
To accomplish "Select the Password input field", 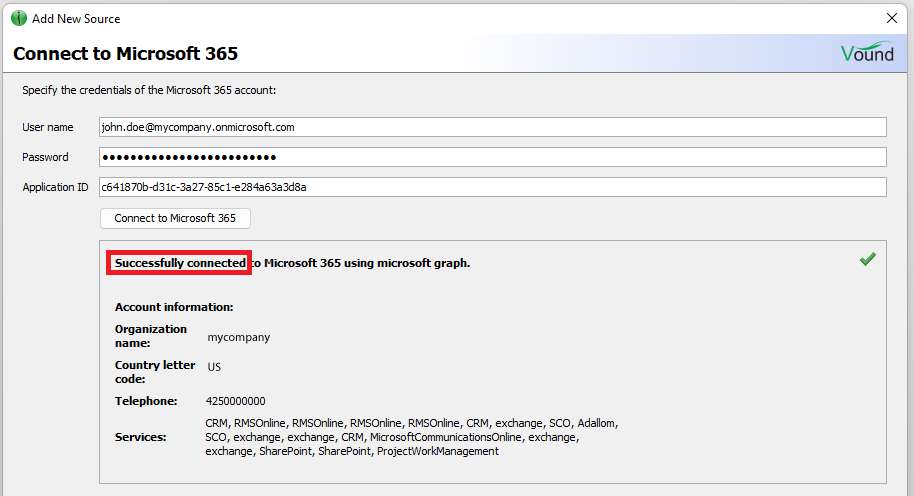I will tap(493, 157).
